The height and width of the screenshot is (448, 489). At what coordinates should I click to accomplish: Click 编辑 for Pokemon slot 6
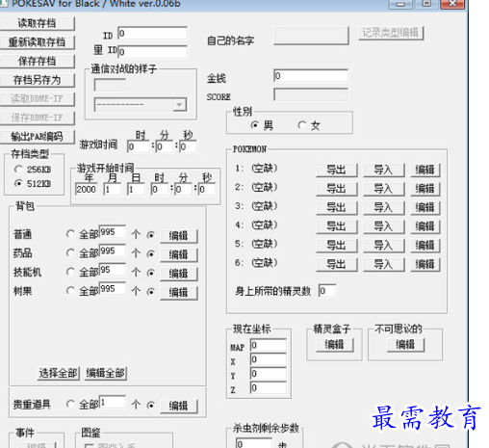click(x=425, y=264)
